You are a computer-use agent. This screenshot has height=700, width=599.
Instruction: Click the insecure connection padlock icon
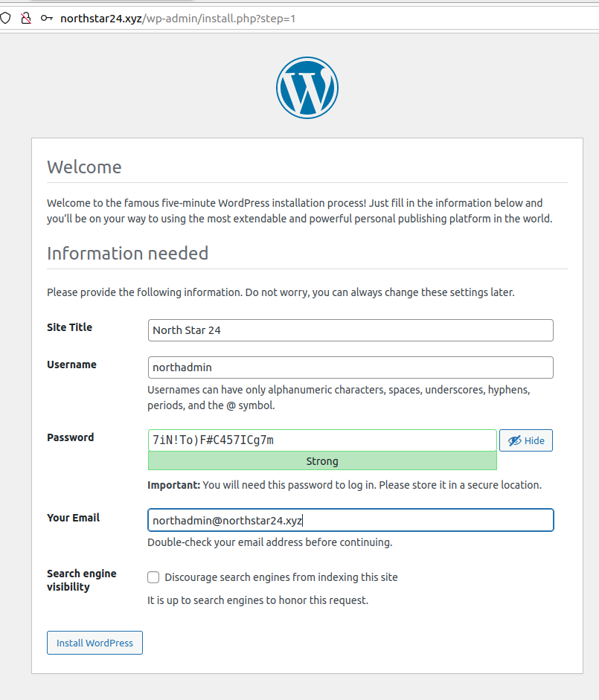26,18
